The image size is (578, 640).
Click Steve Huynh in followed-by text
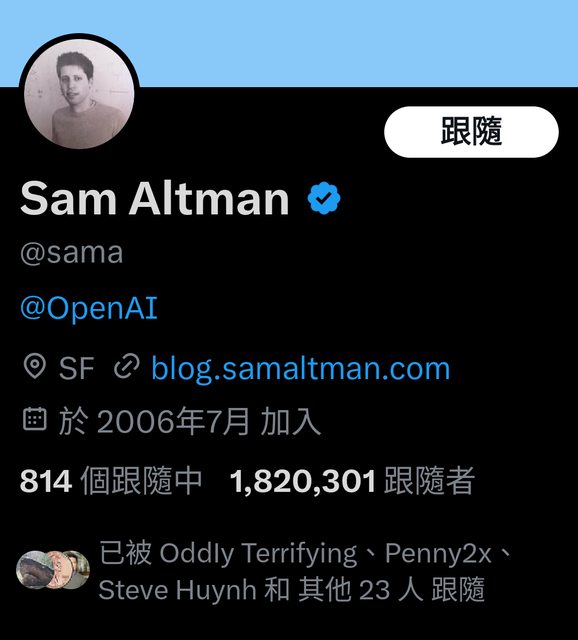pyautogui.click(x=177, y=590)
